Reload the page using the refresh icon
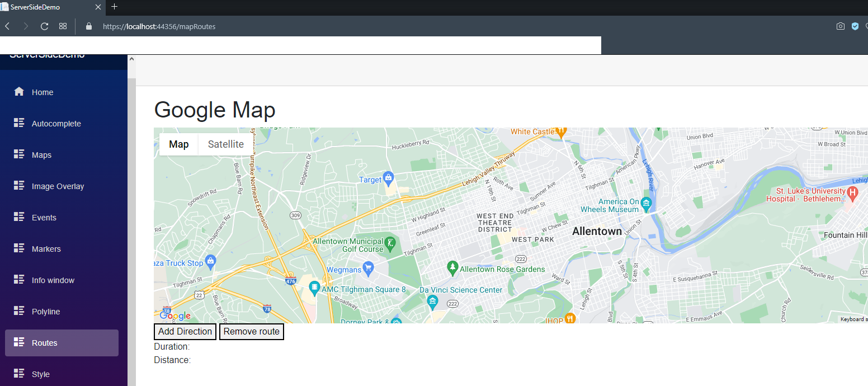Image resolution: width=868 pixels, height=386 pixels. click(44, 26)
